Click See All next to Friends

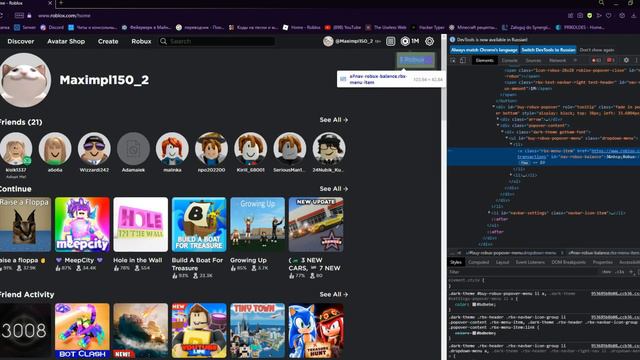pos(333,120)
